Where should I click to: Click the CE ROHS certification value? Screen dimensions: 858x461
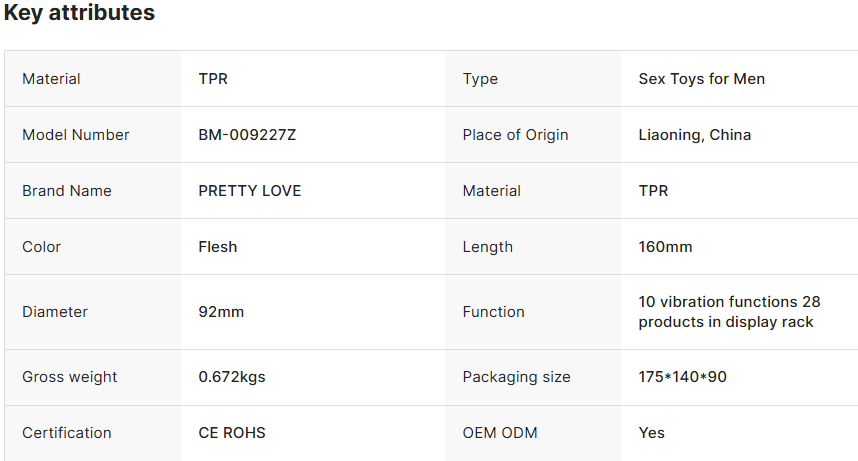tap(232, 433)
